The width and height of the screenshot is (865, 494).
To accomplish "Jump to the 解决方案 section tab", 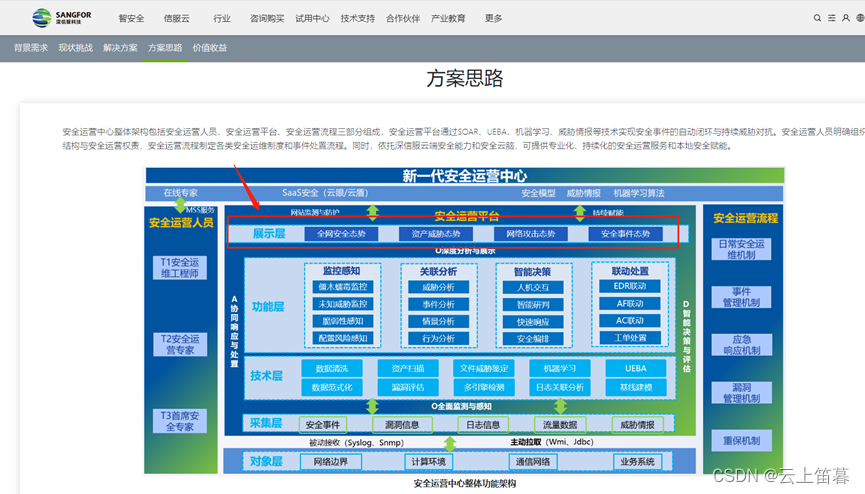I will point(120,48).
